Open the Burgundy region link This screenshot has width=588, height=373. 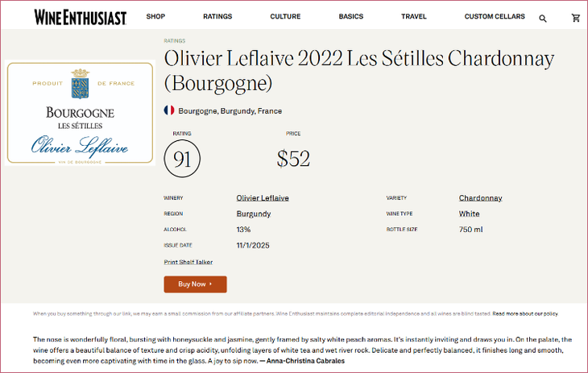tap(254, 214)
